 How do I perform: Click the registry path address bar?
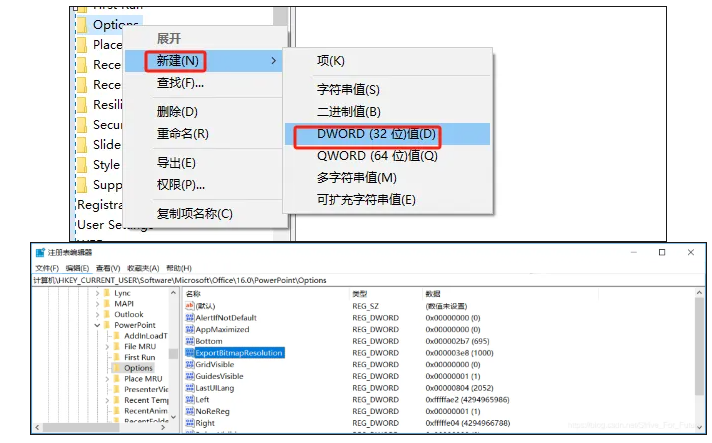pos(368,280)
